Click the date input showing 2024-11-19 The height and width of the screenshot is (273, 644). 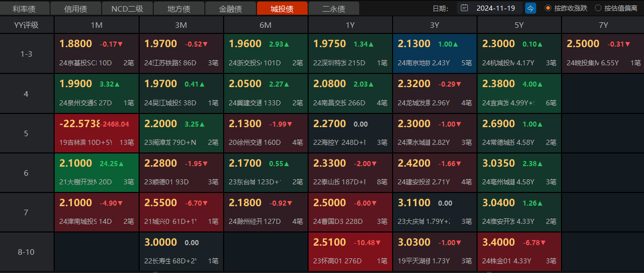pyautogui.click(x=495, y=8)
